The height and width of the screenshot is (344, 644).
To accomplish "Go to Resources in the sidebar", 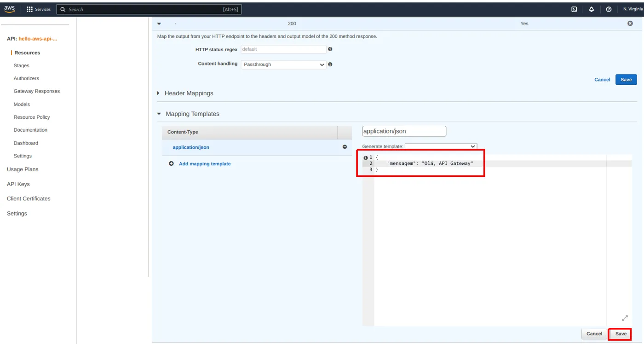I will [27, 52].
